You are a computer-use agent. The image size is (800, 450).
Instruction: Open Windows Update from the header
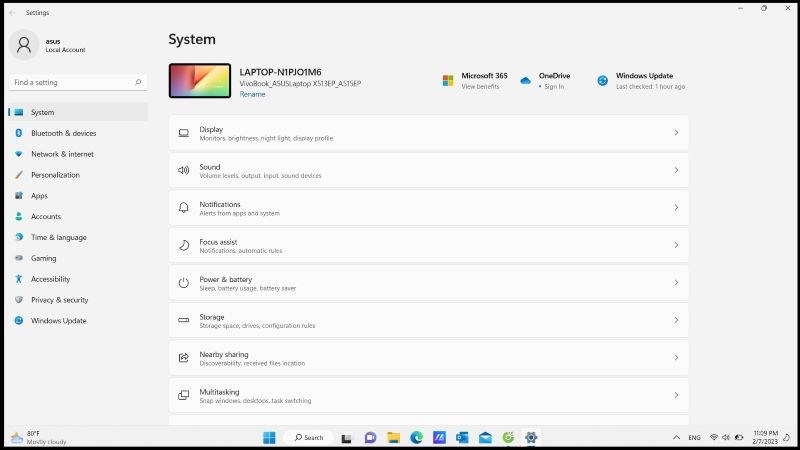click(x=641, y=81)
